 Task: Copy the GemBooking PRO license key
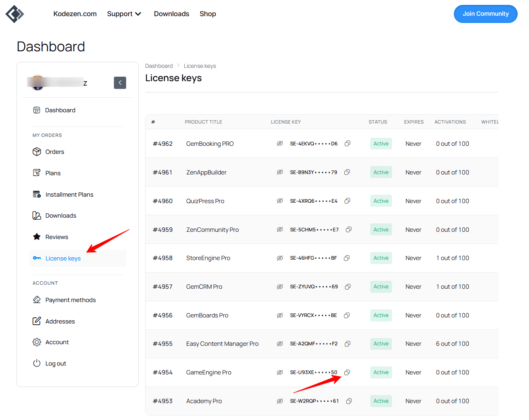pos(347,143)
